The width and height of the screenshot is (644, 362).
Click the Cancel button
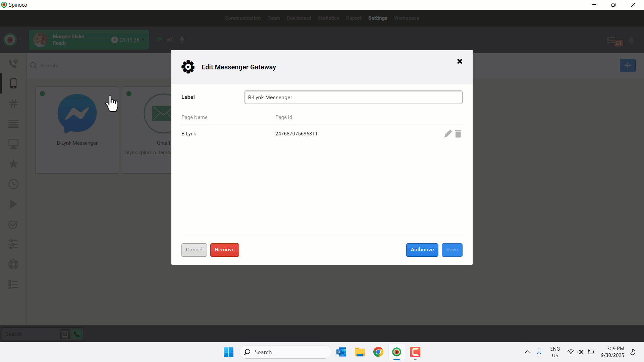(194, 250)
